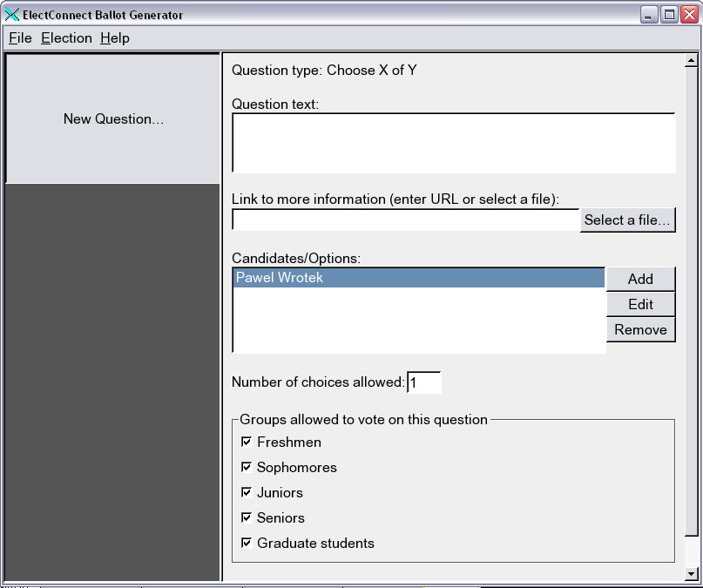703x588 pixels.
Task: Click the scrollbar up arrow
Action: [x=692, y=61]
